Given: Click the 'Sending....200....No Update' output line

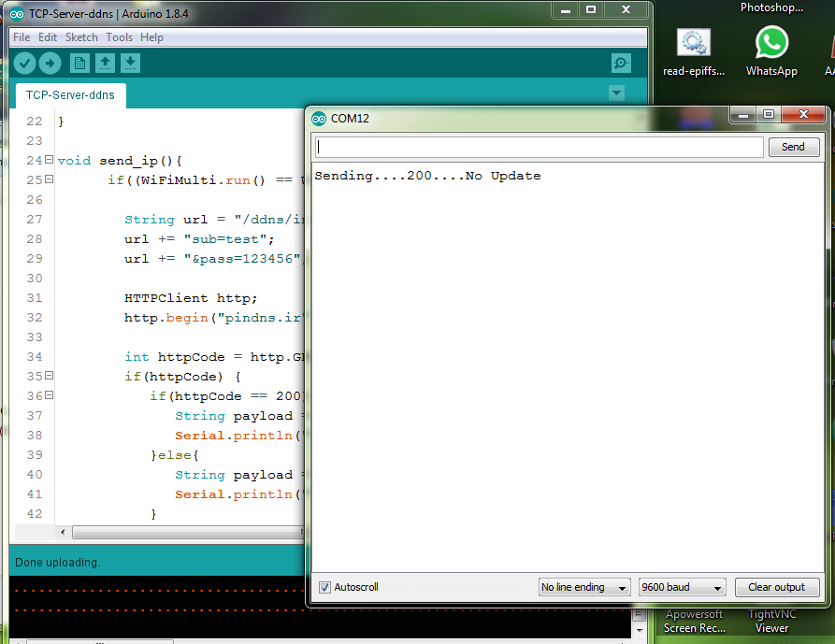Looking at the screenshot, I should click(x=427, y=176).
